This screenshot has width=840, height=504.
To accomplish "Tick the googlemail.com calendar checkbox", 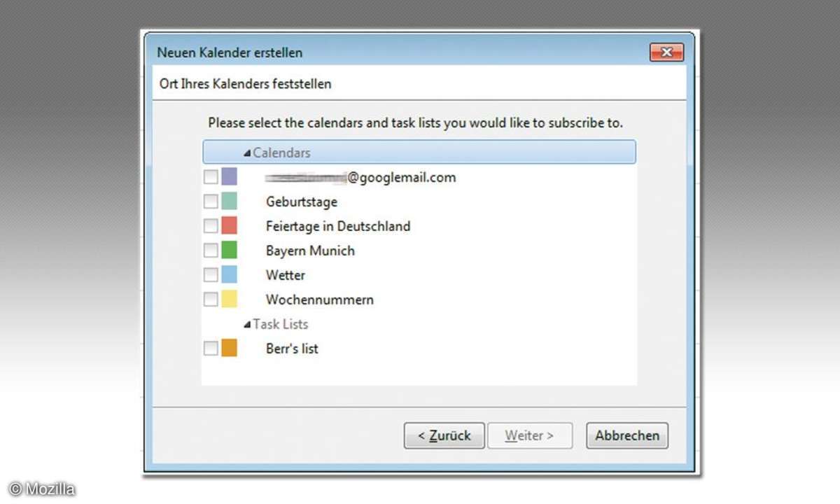I will [211, 177].
